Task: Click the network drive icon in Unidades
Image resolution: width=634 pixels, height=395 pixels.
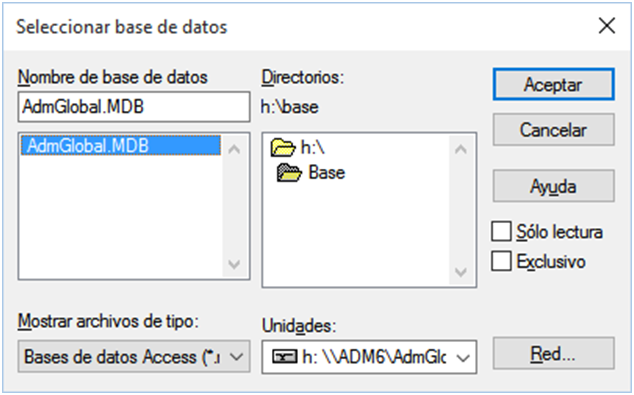Action: coord(285,357)
